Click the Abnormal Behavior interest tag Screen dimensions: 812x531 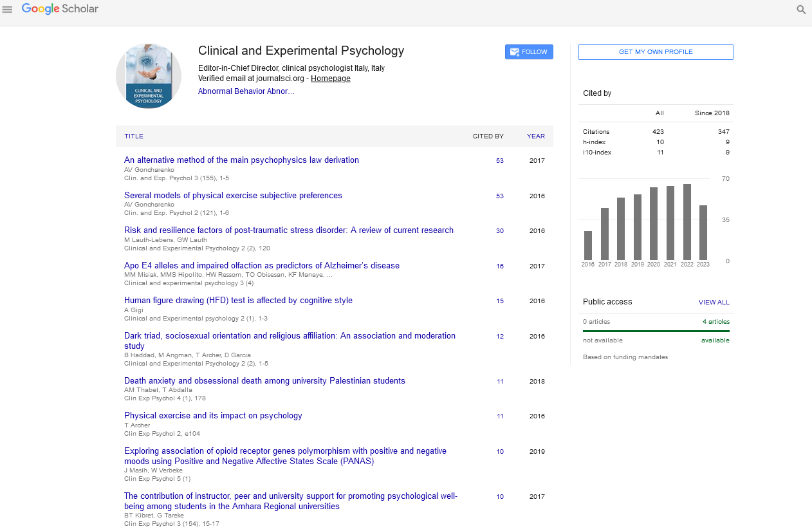point(246,91)
